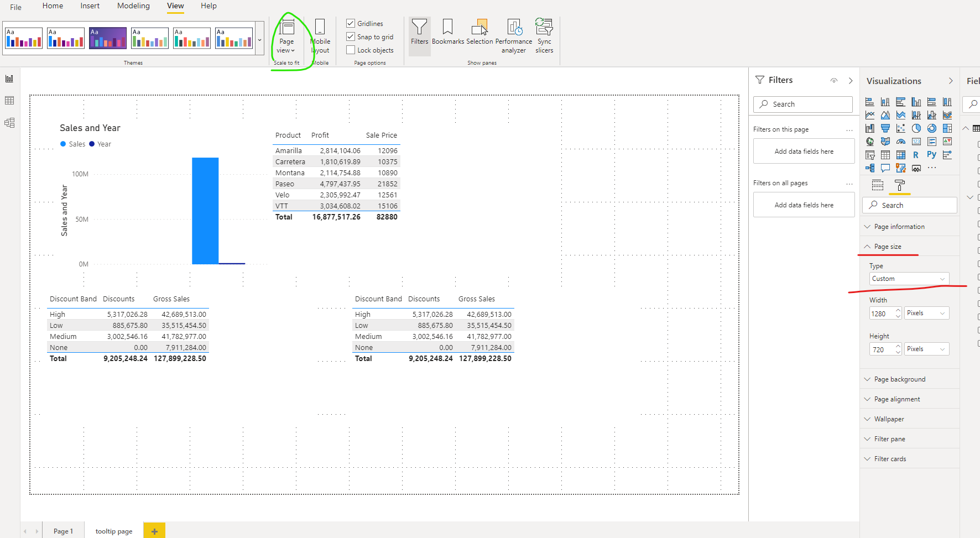Open the File menu
The width and height of the screenshot is (980, 538).
16,7
